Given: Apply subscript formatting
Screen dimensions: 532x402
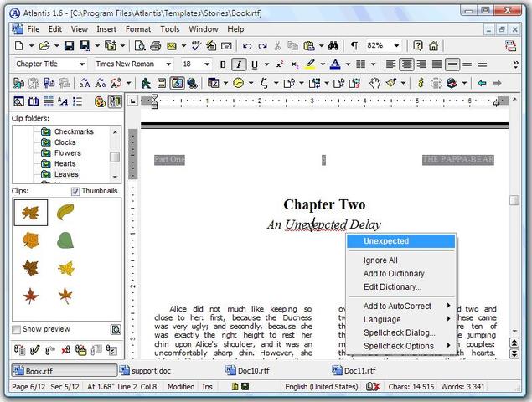Looking at the screenshot, I should (x=295, y=64).
